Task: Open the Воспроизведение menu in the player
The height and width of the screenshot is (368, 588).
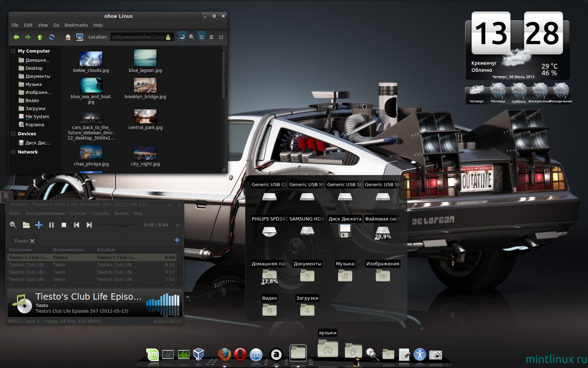Action: coord(45,213)
